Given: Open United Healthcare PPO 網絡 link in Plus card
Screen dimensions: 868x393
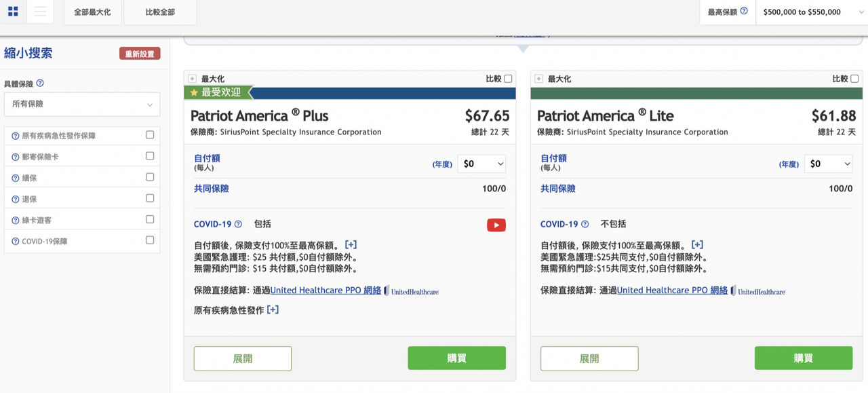Looking at the screenshot, I should point(326,291).
